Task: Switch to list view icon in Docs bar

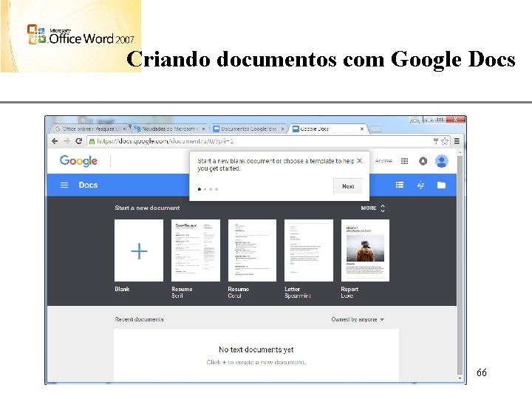Action: (400, 185)
